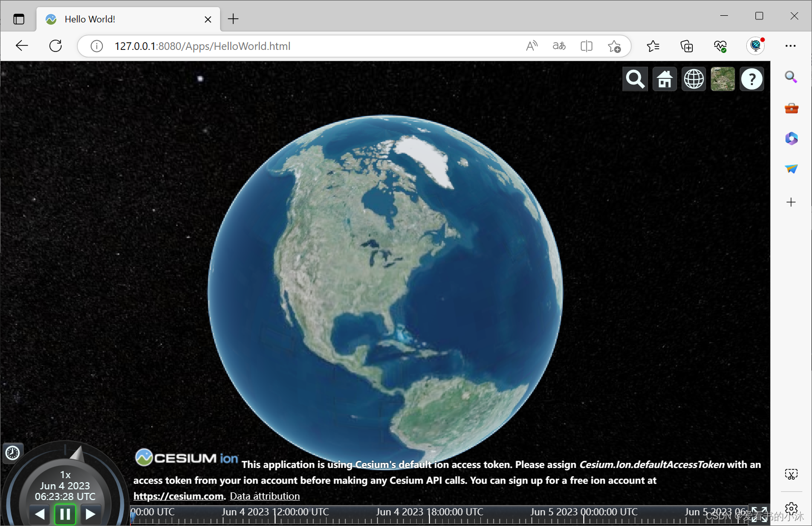Add a sidebar app with plus
812x526 pixels.
coord(791,202)
